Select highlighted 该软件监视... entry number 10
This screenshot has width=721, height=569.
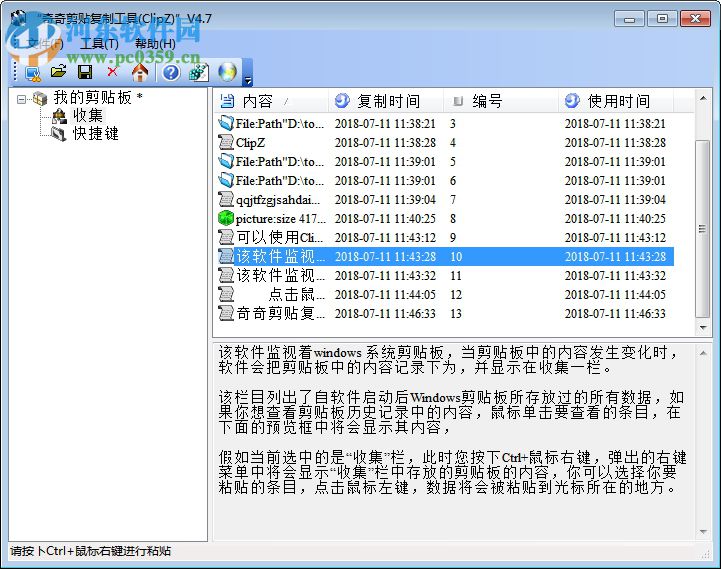click(x=445, y=256)
